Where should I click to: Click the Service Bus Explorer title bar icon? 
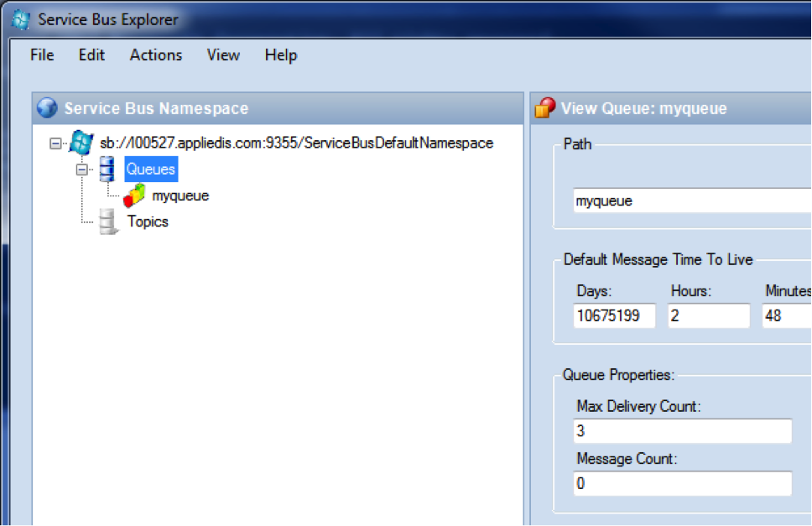(x=21, y=18)
